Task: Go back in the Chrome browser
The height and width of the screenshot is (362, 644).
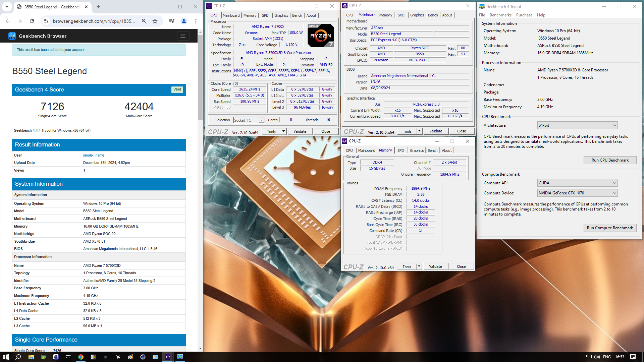Action: tap(8, 21)
